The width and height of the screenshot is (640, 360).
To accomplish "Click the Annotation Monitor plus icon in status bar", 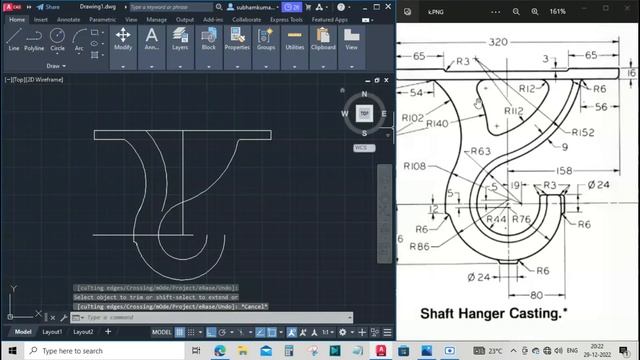I will pos(362,332).
